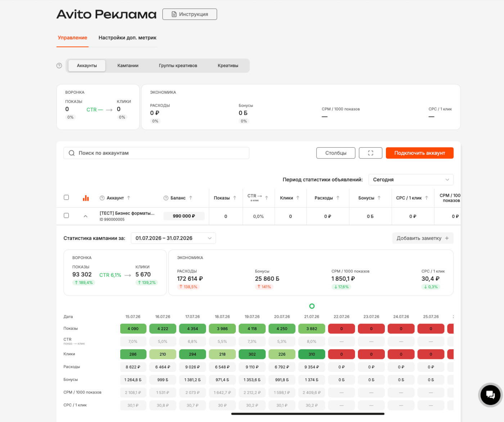The image size is (504, 422).
Task: Sort by Расходы column arrow
Action: click(338, 198)
